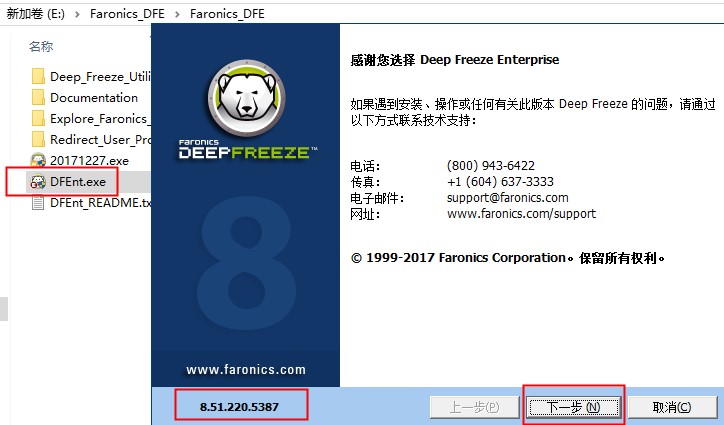Click the 8.51.220.5387 version number
This screenshot has width=724, height=425.
239,407
